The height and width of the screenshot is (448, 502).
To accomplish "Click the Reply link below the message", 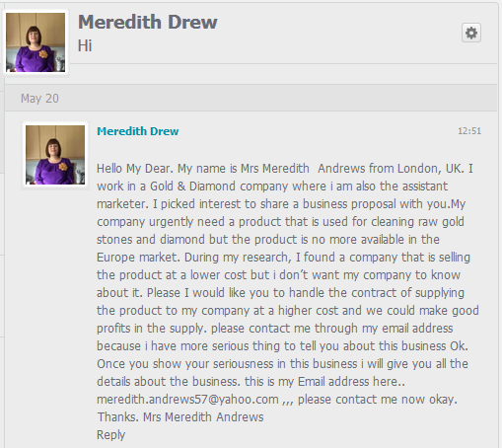I will (110, 435).
